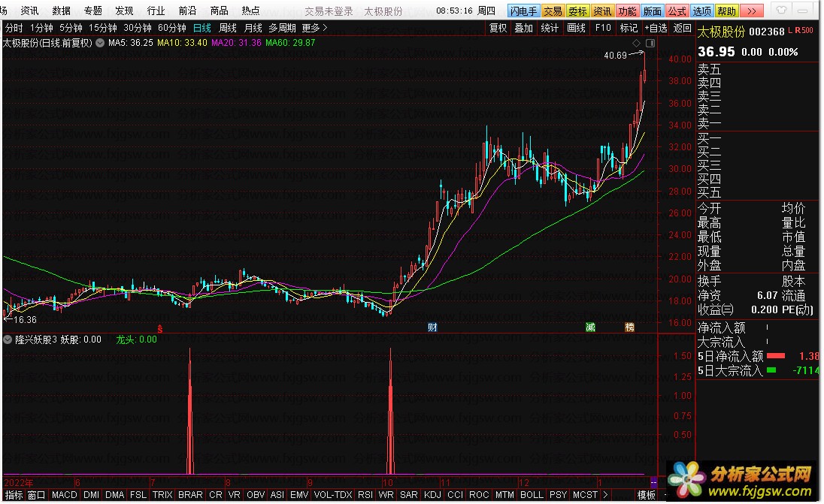The image size is (824, 504).
Task: Click the purple -- button at chart corner
Action: pos(654,481)
